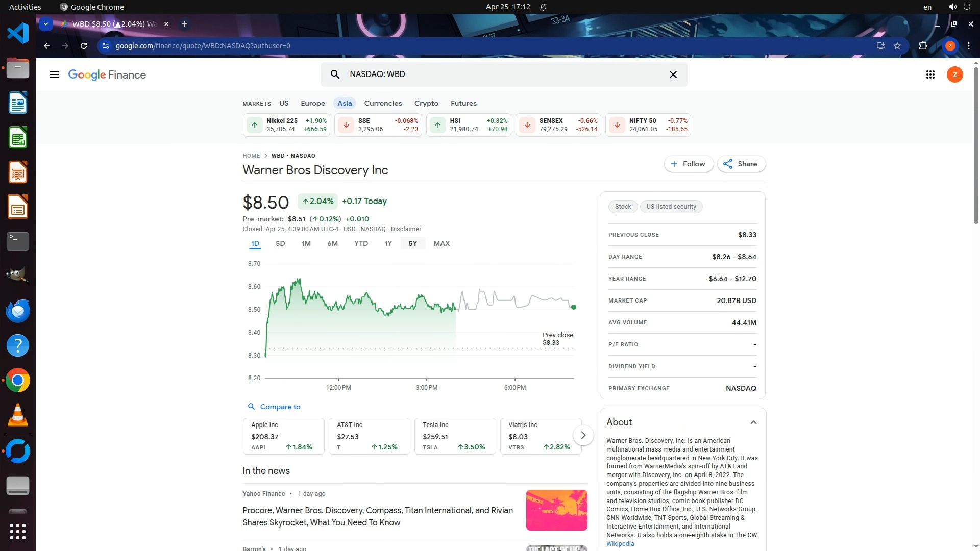Open the Wikipedia link in About
980x551 pixels.
pos(620,544)
